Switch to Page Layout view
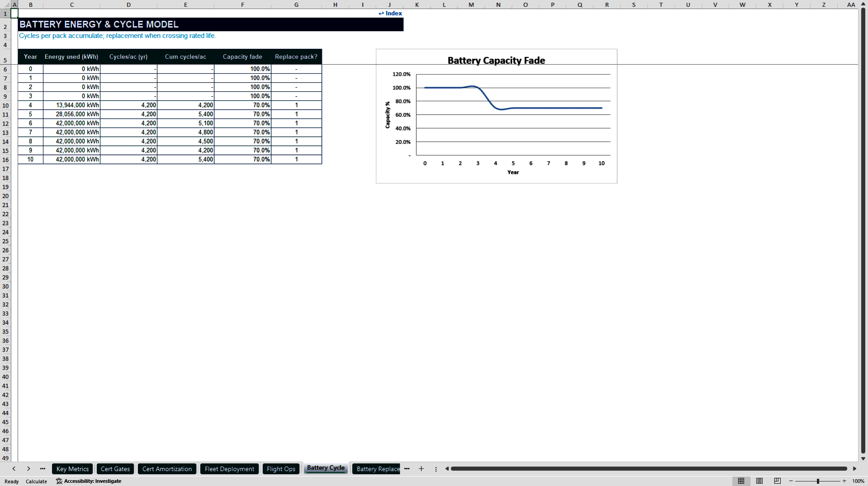This screenshot has height=486, width=868. pos(759,481)
